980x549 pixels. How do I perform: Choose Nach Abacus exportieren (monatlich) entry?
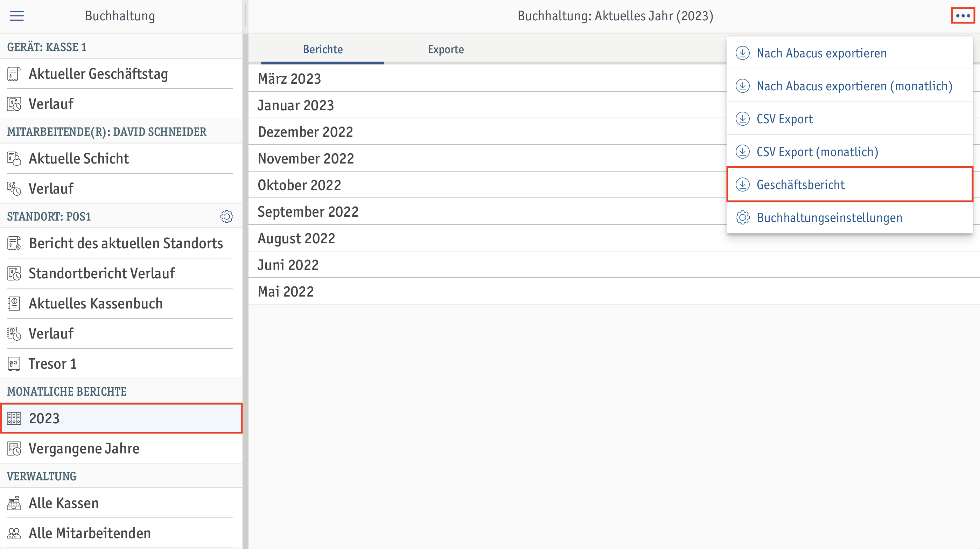tap(850, 86)
